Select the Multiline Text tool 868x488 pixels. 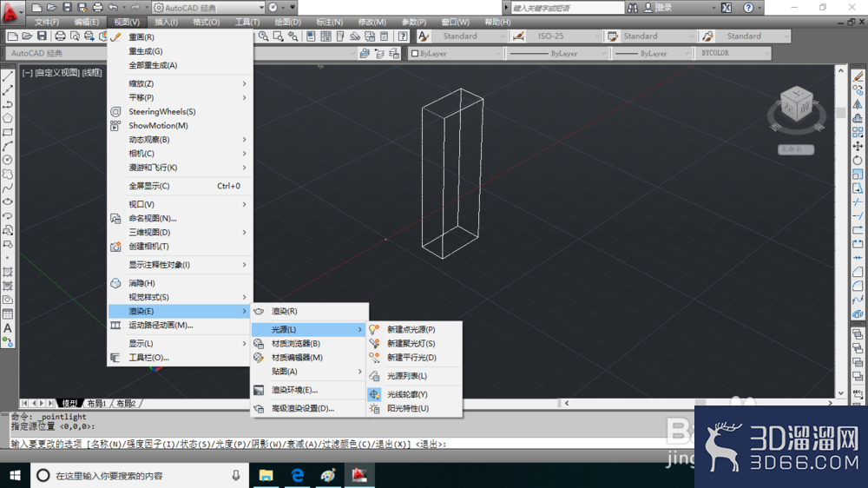(x=8, y=328)
